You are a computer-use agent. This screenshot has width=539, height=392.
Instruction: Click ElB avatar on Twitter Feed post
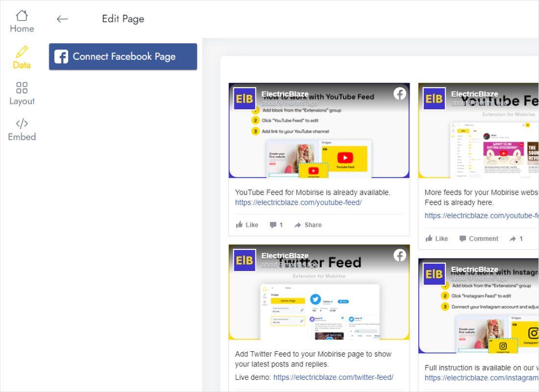[x=245, y=260]
